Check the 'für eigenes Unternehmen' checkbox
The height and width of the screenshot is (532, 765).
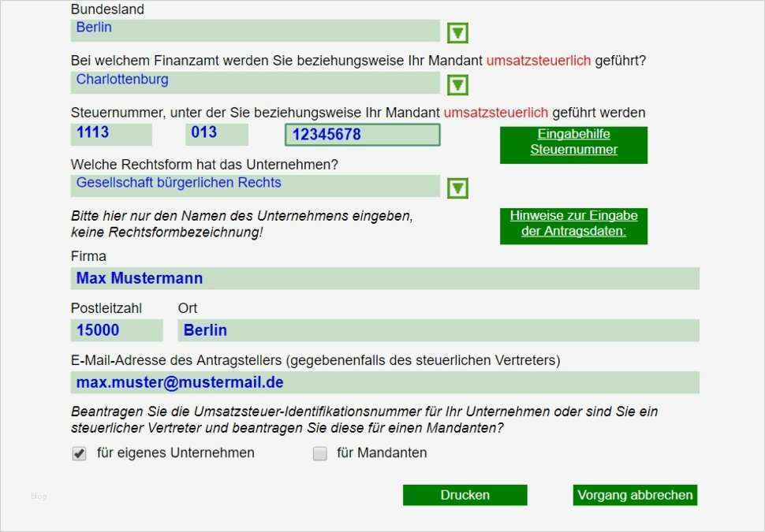(78, 453)
